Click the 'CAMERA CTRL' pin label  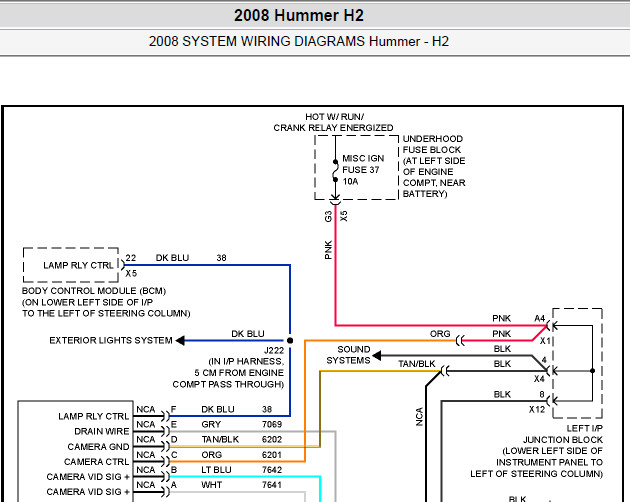(x=96, y=462)
